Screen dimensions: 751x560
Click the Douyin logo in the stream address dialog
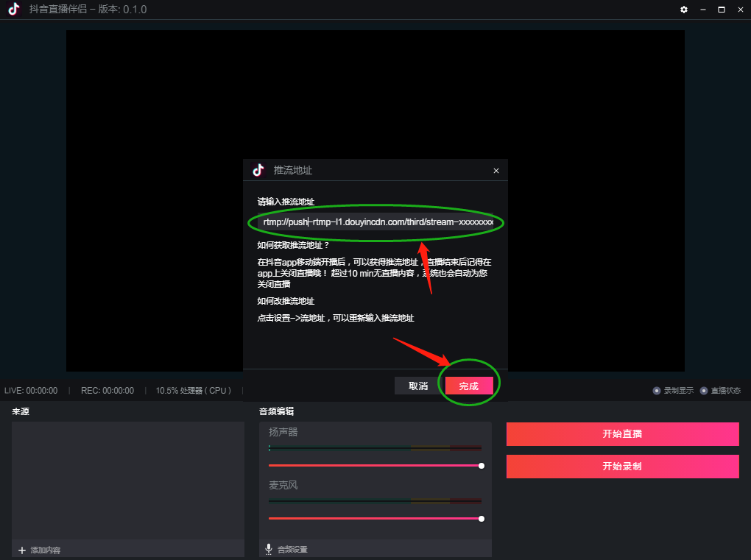coord(258,170)
